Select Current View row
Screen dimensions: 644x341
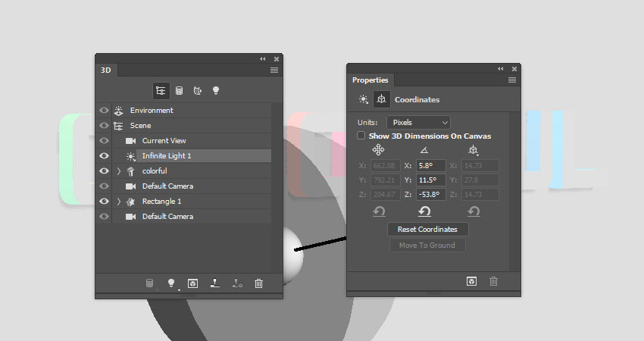(192, 140)
